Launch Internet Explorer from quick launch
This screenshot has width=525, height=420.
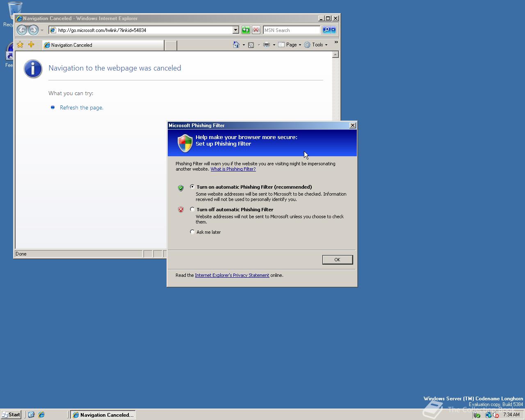pos(41,415)
